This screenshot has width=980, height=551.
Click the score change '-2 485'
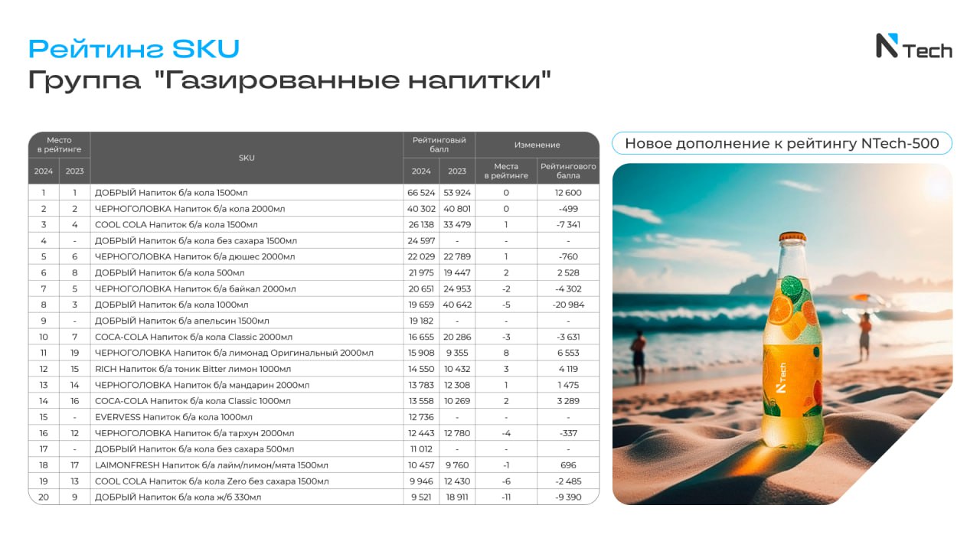pyautogui.click(x=568, y=482)
